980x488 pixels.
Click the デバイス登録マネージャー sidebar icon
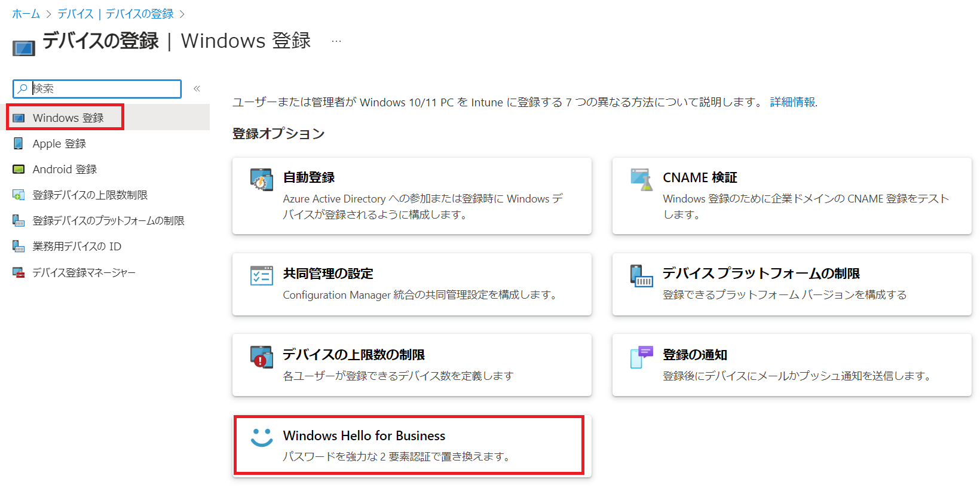pyautogui.click(x=19, y=272)
